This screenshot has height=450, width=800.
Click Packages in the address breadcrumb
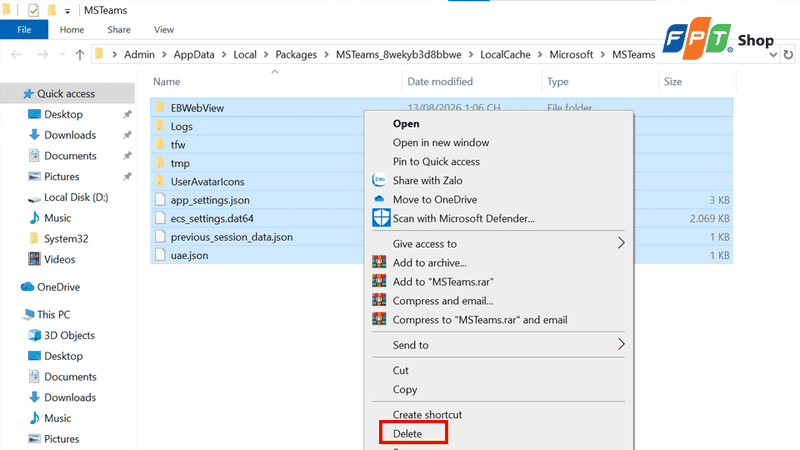[296, 55]
